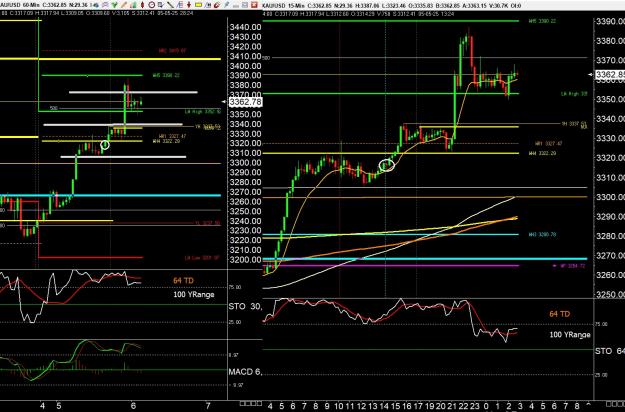Click the red chain link icon
This screenshot has width=625, height=412.
click(x=217, y=5)
